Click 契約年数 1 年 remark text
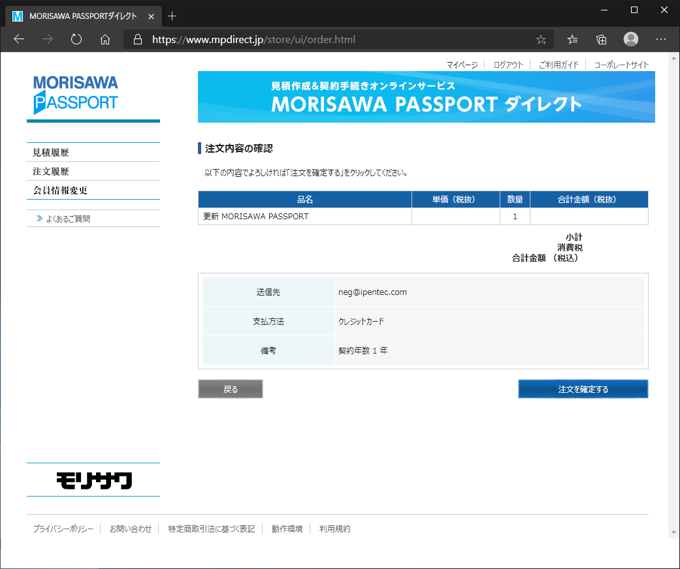680x569 pixels. pyautogui.click(x=363, y=350)
